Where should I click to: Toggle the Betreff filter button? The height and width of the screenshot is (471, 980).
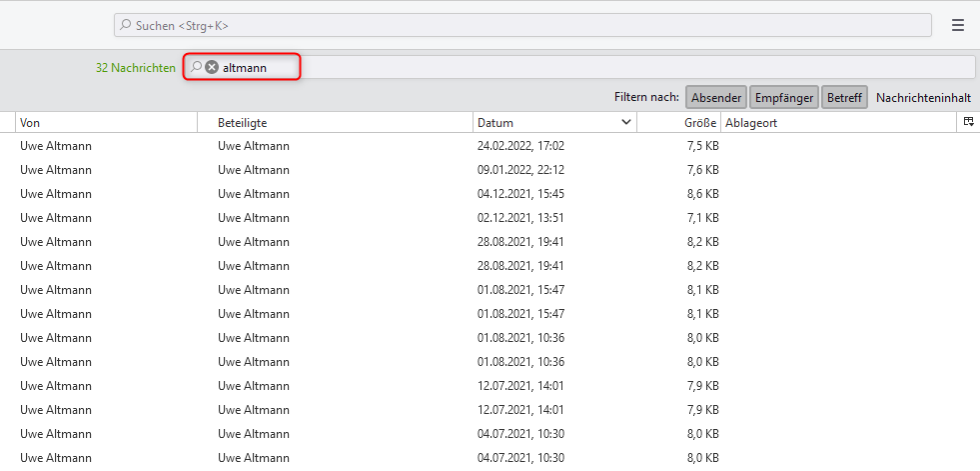coord(844,98)
